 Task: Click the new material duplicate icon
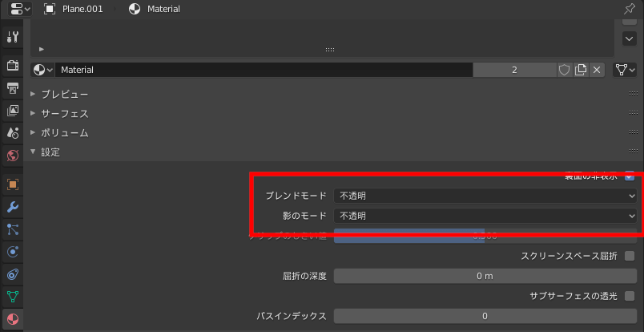pos(581,70)
